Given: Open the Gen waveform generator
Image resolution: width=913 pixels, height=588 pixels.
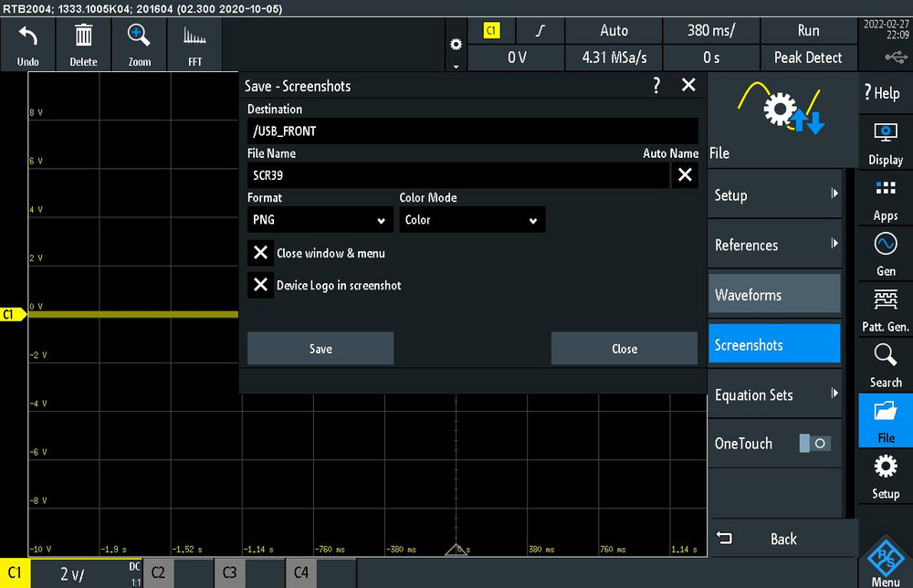Looking at the screenshot, I should coord(886,255).
